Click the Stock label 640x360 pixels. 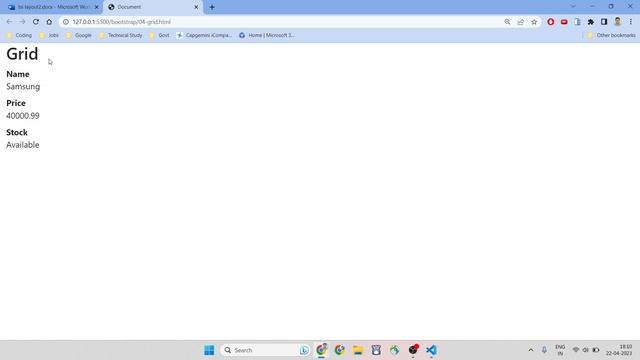click(x=17, y=133)
